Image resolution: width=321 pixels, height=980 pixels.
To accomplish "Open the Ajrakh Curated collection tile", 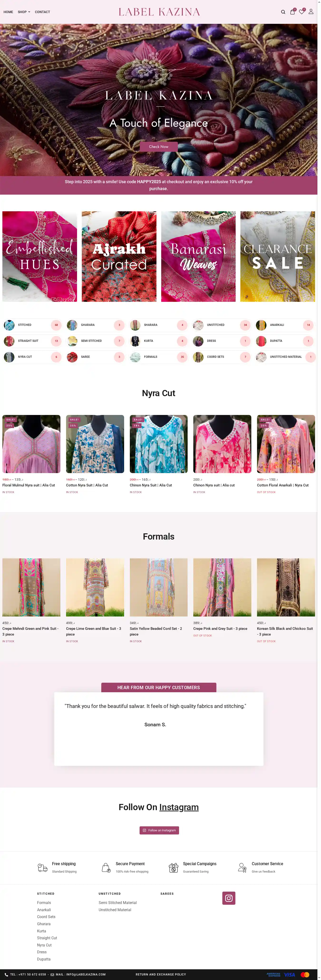I will [119, 256].
